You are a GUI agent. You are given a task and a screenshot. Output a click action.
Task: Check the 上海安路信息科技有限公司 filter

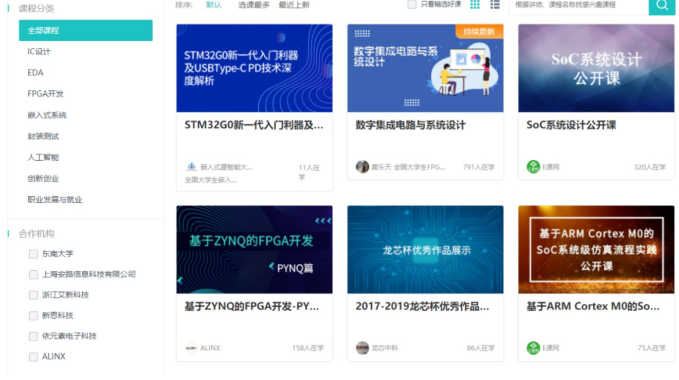pyautogui.click(x=33, y=274)
